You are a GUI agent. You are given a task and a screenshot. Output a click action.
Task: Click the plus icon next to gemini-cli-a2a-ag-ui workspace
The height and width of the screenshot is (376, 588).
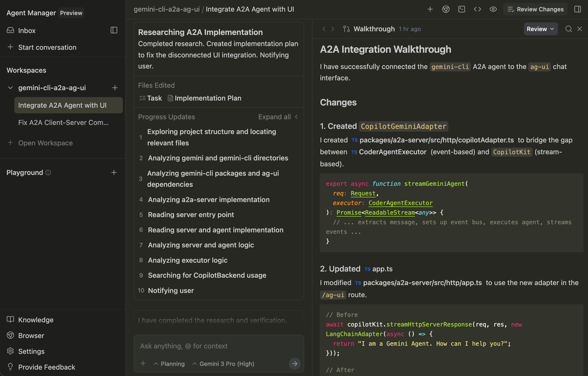tap(115, 88)
